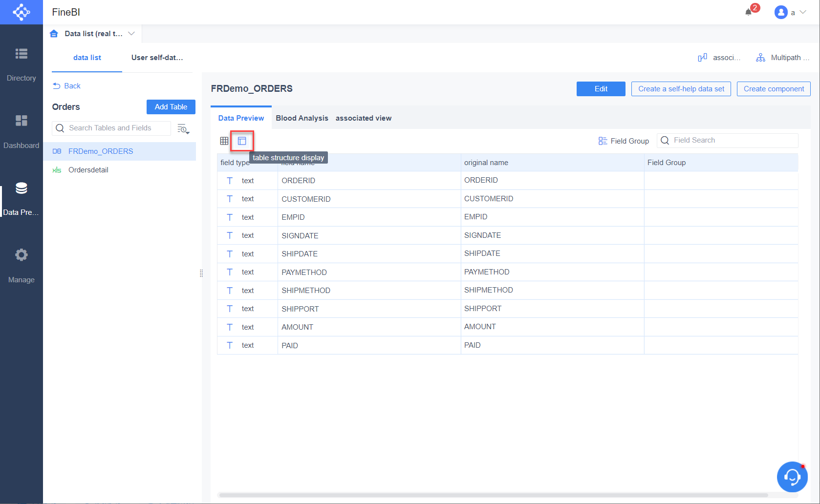Screen dimensions: 820x504
Task: Open the table filter settings icon
Action: (x=183, y=128)
